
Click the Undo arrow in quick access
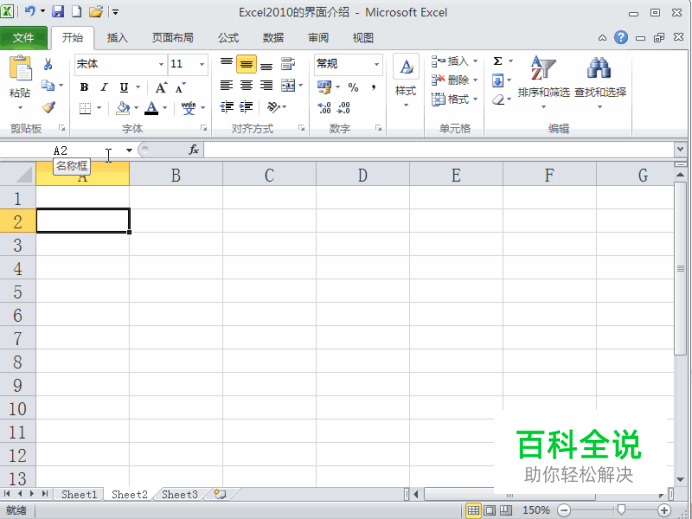(30, 11)
